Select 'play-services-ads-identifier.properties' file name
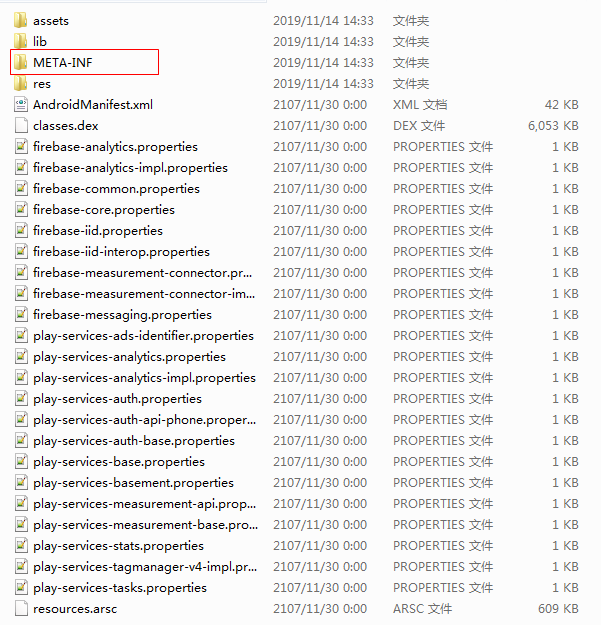The width and height of the screenshot is (601, 625). click(143, 336)
